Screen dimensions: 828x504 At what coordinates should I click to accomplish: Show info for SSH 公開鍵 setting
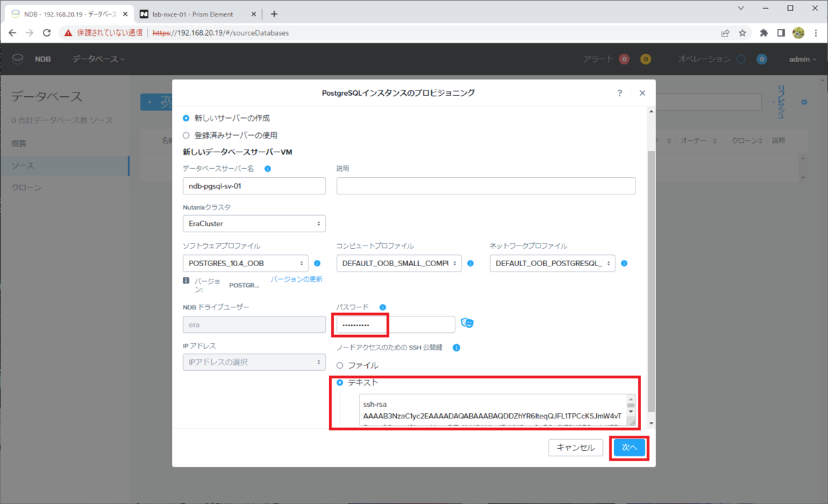456,348
